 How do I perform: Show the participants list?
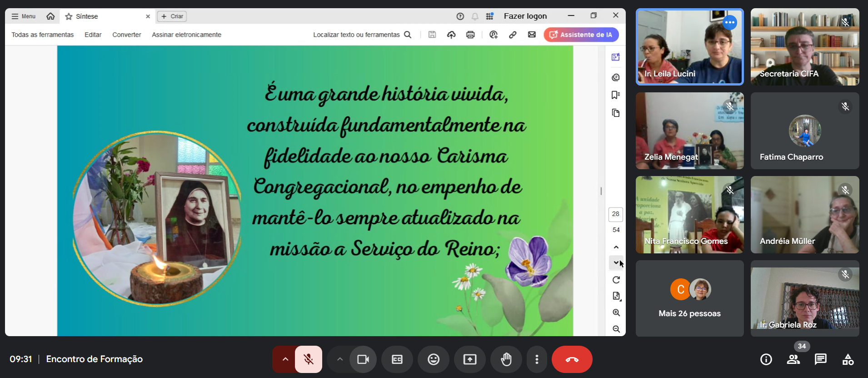793,359
